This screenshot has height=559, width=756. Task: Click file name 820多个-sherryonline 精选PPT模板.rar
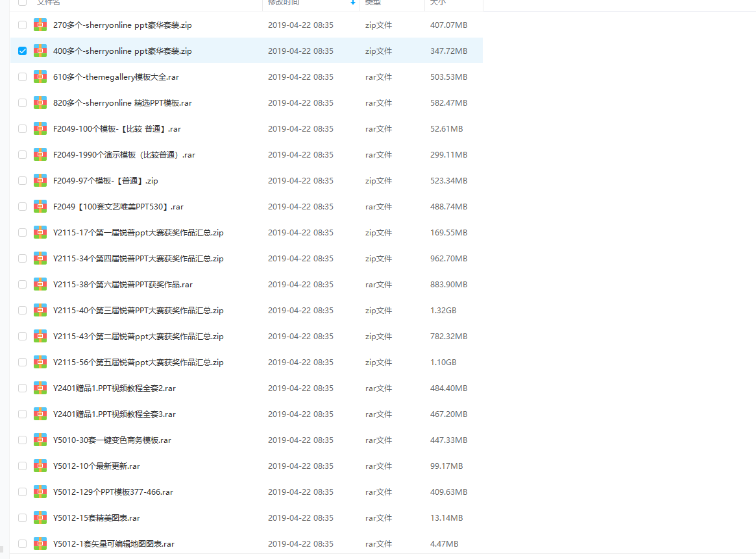pyautogui.click(x=123, y=103)
